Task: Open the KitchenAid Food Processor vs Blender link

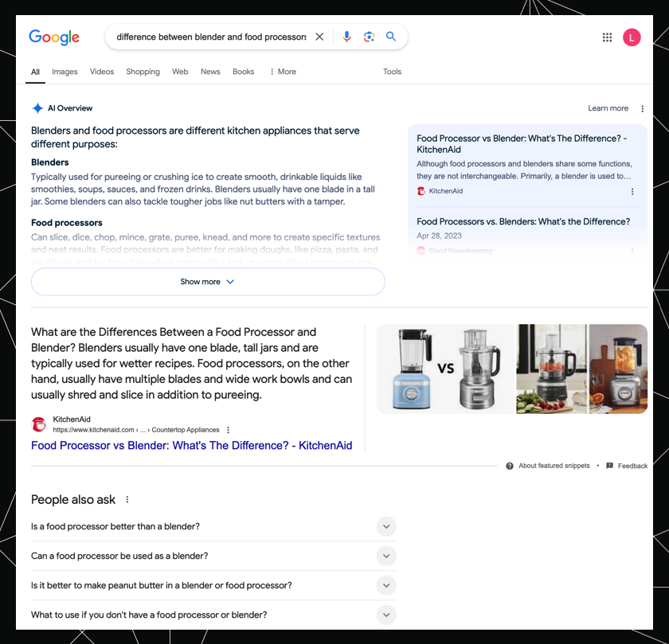Action: pos(191,446)
